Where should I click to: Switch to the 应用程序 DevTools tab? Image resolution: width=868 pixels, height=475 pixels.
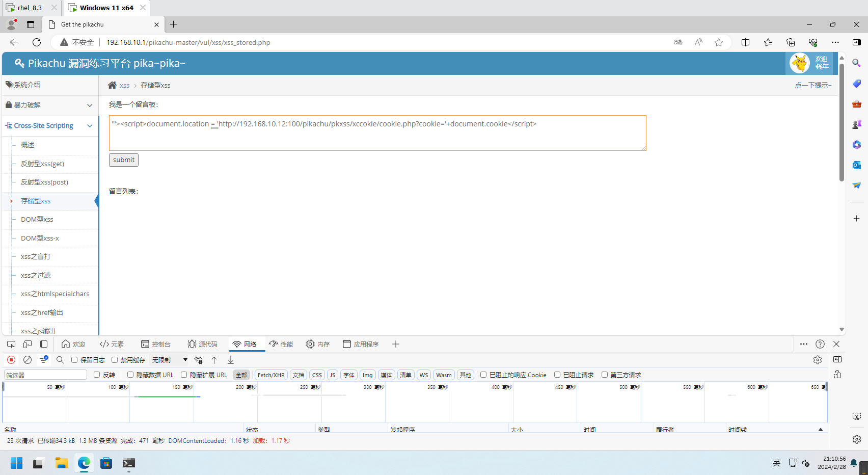361,344
